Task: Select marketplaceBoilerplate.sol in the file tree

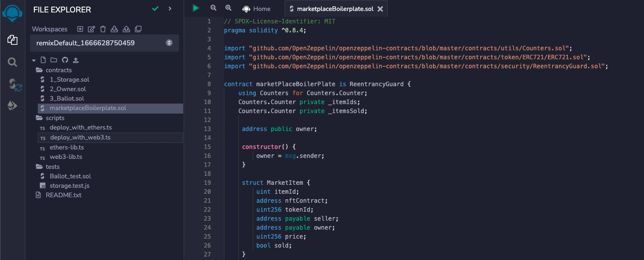Action: (110, 108)
